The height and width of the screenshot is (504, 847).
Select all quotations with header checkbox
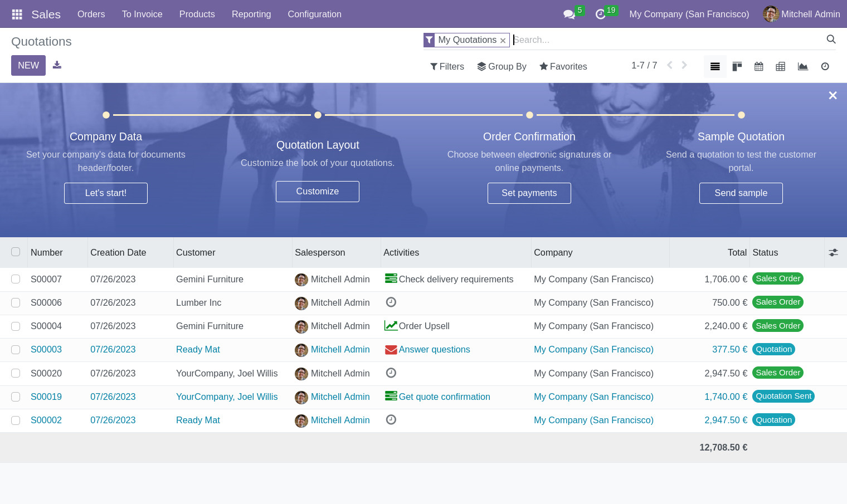click(16, 252)
